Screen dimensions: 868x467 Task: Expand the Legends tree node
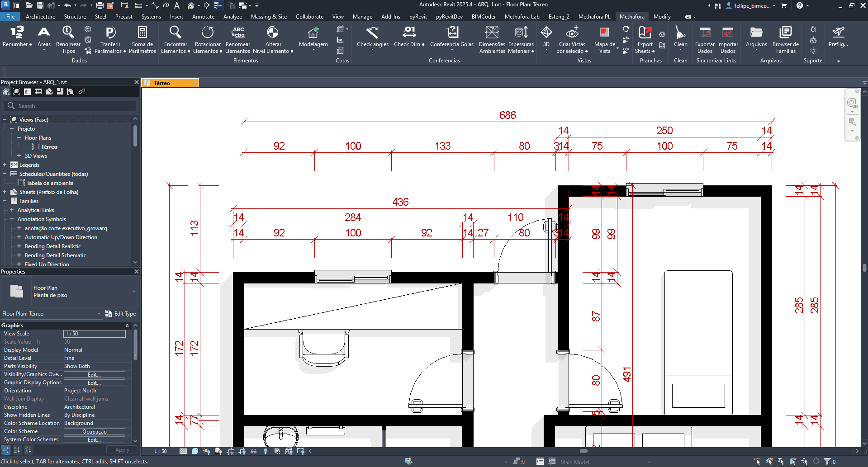[5, 165]
